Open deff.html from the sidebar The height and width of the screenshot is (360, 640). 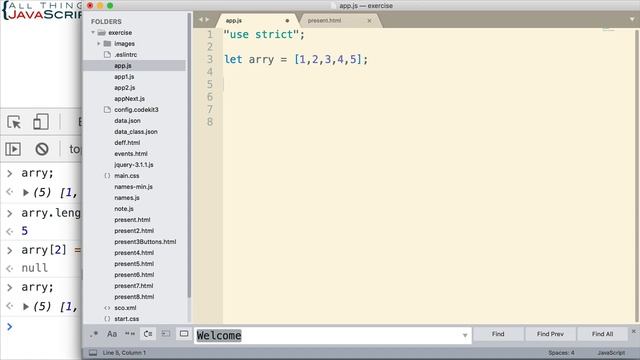click(127, 142)
